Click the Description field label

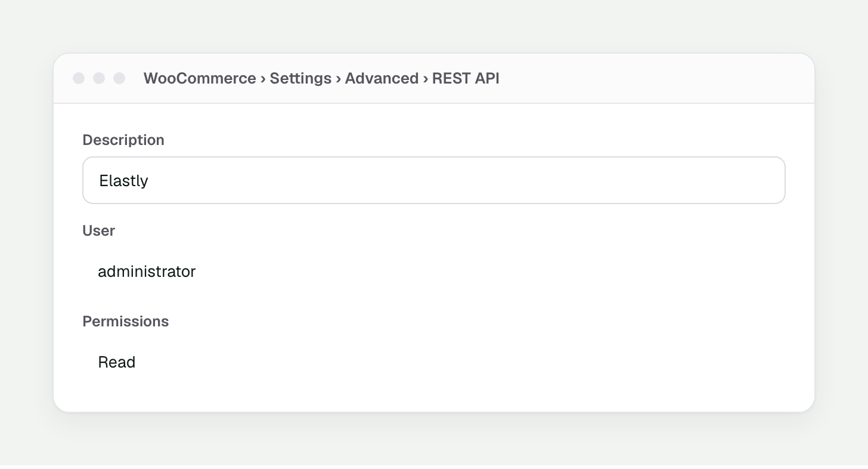point(123,140)
